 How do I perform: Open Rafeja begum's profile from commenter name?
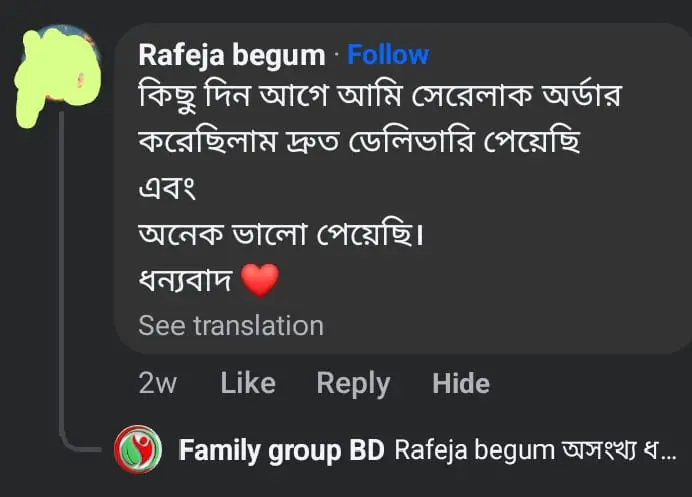pos(231,54)
